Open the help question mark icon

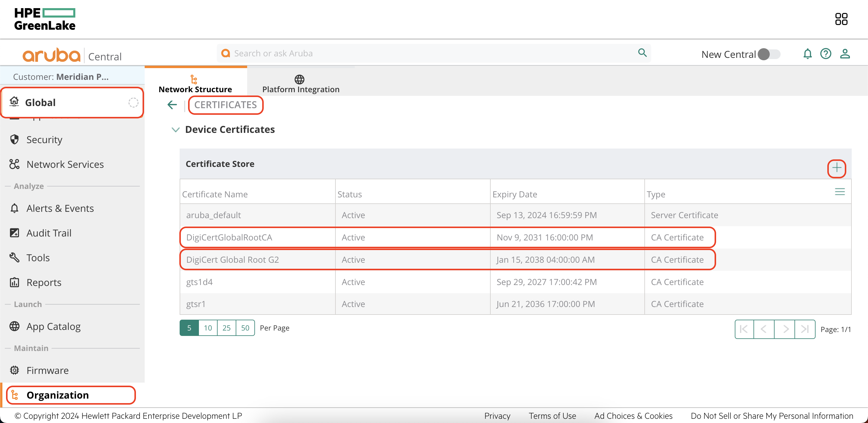826,54
